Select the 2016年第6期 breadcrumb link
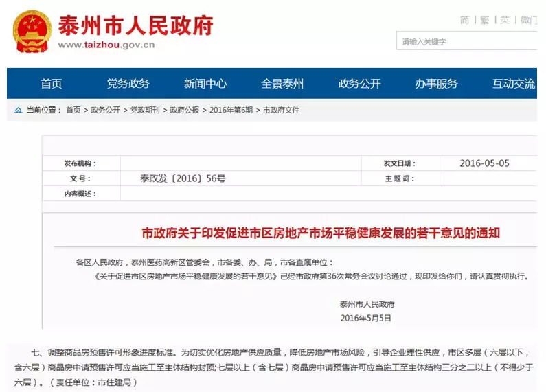Image resolution: width=546 pixels, height=392 pixels. [231, 111]
